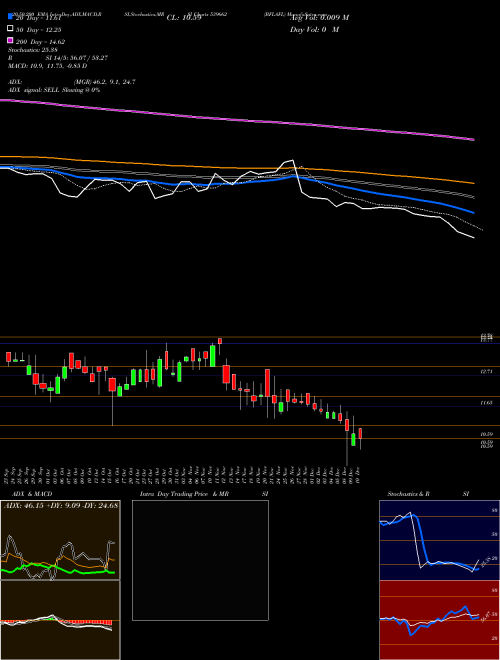Viewport: 500px width, 660px height.
Task: Click the 11.65 price axis label
Action: [487, 403]
